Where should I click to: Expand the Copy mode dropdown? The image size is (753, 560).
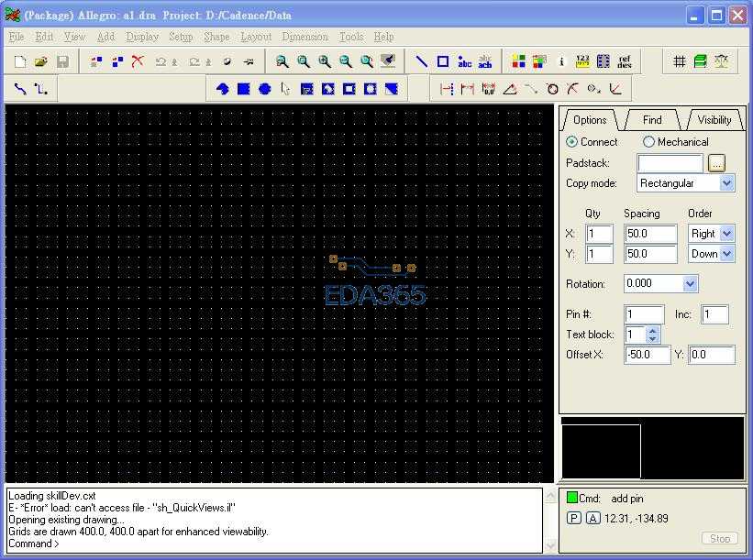click(727, 183)
